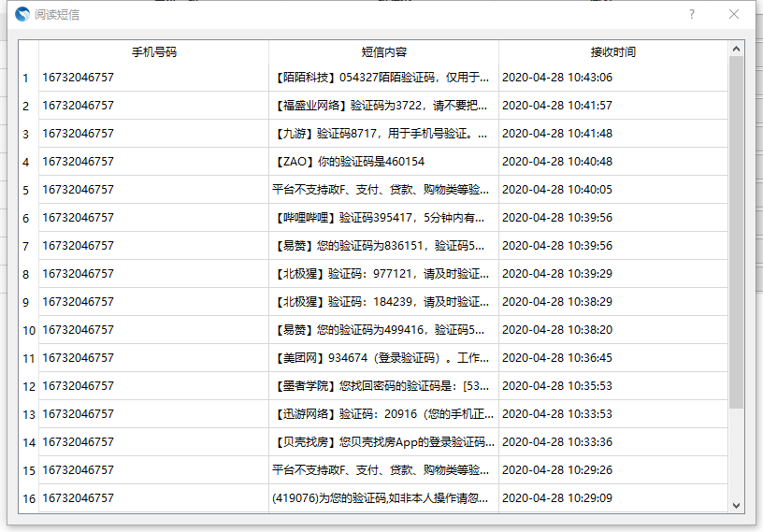Click the scrollbar down arrow

click(x=736, y=506)
